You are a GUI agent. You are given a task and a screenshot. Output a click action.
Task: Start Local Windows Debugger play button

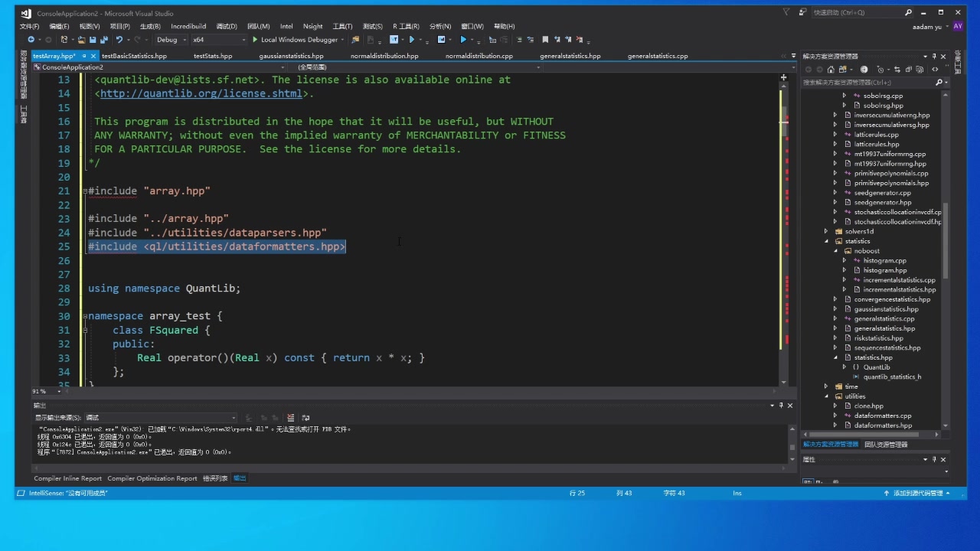(x=256, y=40)
